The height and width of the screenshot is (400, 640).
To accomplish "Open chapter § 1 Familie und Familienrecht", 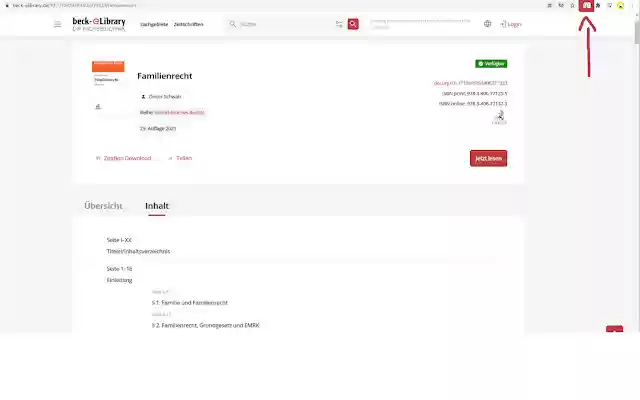I will point(190,303).
